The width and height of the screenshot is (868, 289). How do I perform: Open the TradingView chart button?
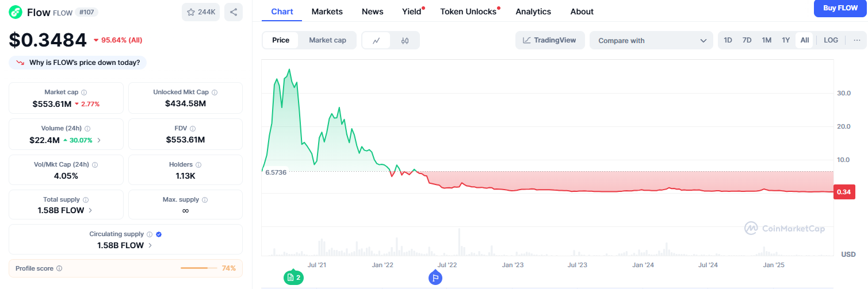click(550, 40)
